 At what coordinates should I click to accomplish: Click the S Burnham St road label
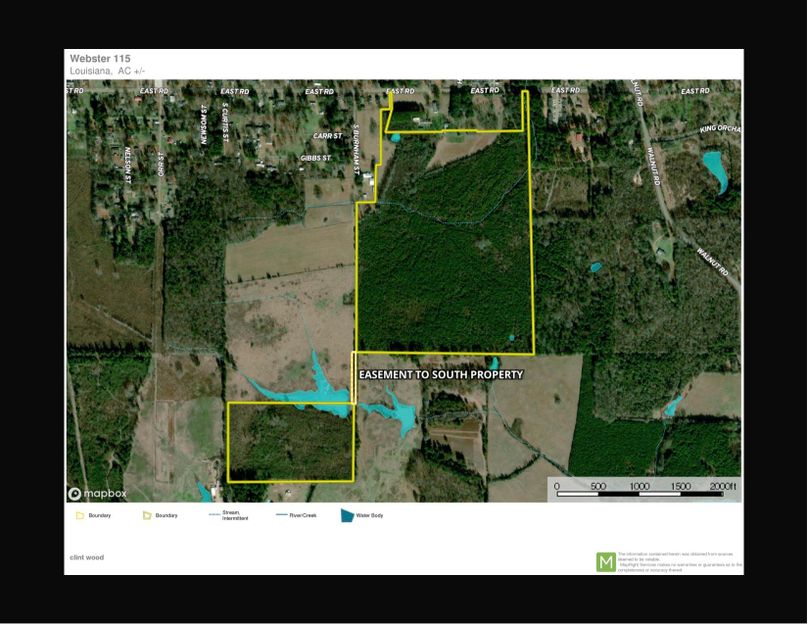pos(356,153)
